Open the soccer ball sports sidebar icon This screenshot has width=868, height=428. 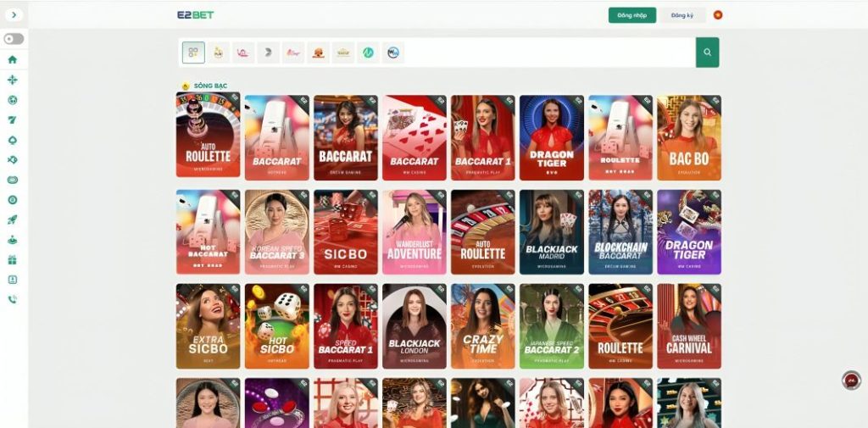coord(12,100)
